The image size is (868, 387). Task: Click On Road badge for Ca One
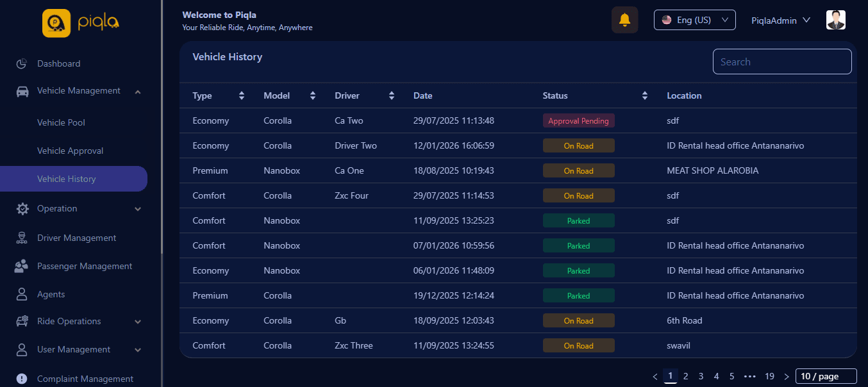(579, 170)
